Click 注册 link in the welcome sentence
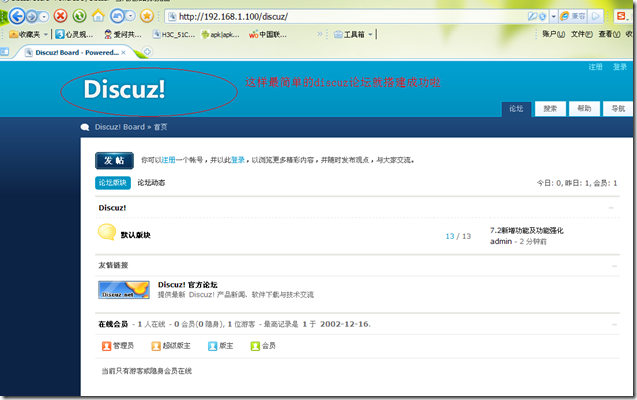The height and width of the screenshot is (400, 637). 169,160
